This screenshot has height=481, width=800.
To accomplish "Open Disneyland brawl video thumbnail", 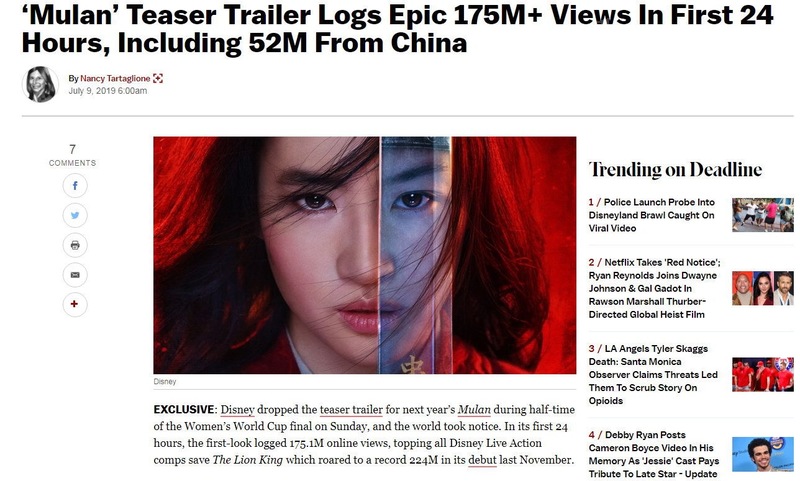I will [x=763, y=215].
